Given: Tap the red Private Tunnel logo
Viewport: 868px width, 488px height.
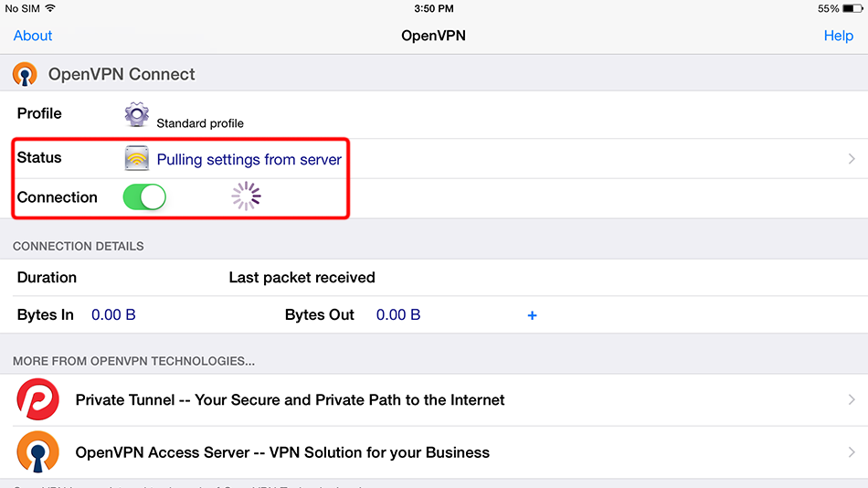Looking at the screenshot, I should [x=37, y=399].
